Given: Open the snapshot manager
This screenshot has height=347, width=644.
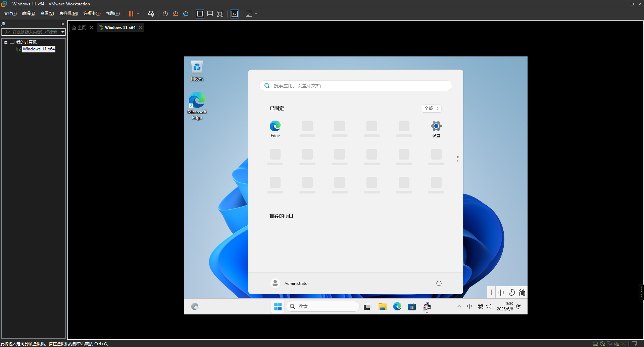Looking at the screenshot, I should 186,14.
